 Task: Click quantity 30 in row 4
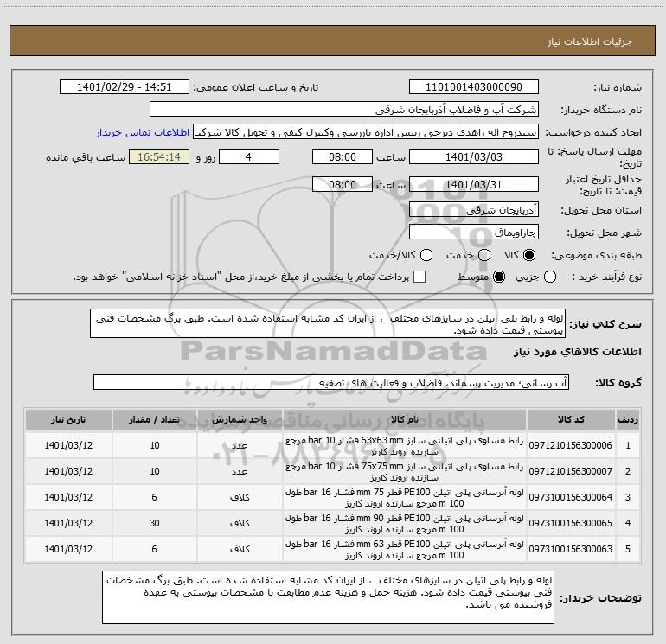tap(155, 523)
